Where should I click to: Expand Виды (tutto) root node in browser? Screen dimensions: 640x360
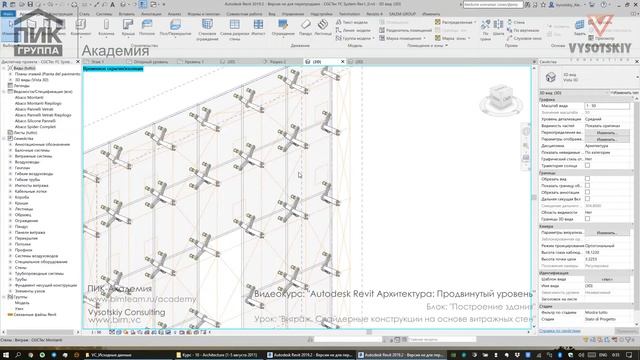(x=4, y=68)
